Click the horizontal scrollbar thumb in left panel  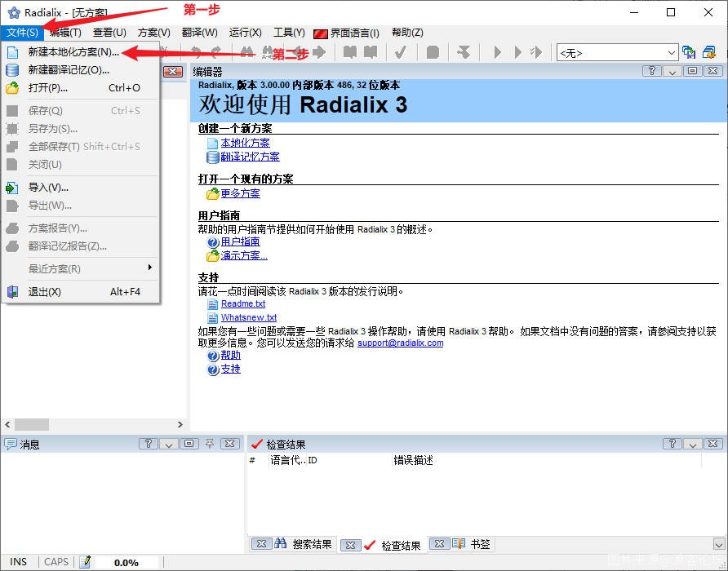point(32,424)
